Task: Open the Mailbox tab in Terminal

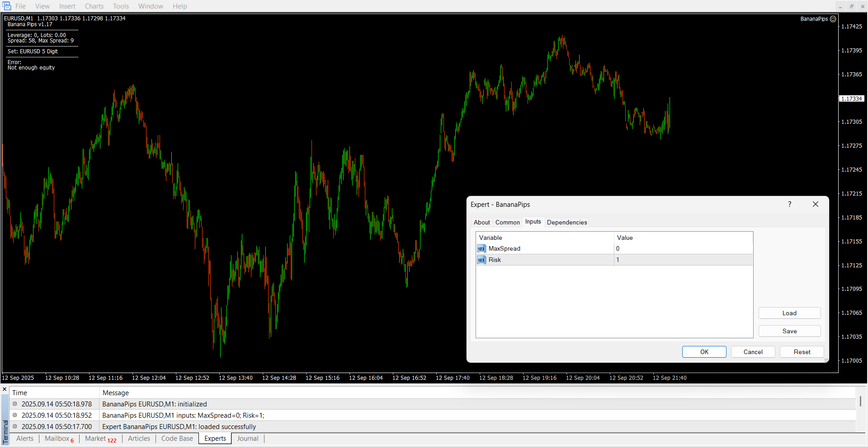Action: coord(57,439)
